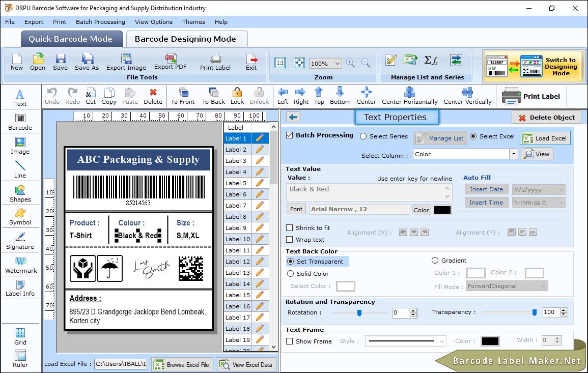Open the date format dropdown
The height and width of the screenshot is (373, 588).
point(561,190)
